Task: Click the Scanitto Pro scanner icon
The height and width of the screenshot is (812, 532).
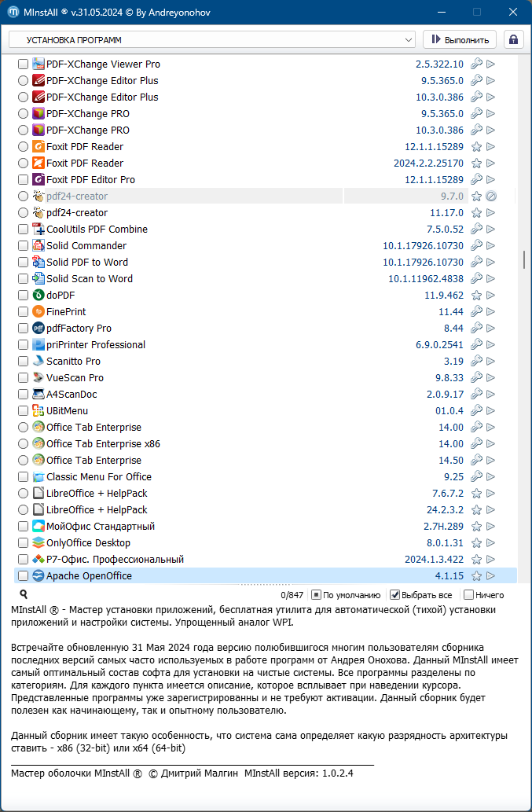Action: (39, 361)
